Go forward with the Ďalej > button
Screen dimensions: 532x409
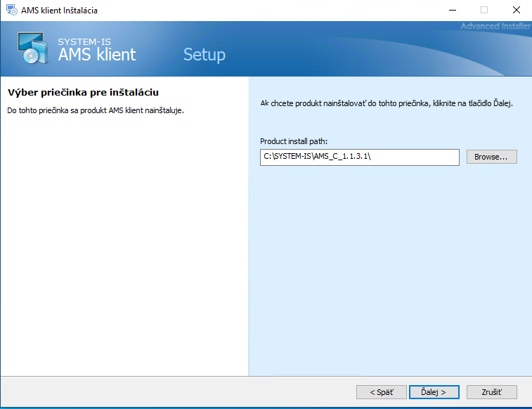pyautogui.click(x=434, y=392)
